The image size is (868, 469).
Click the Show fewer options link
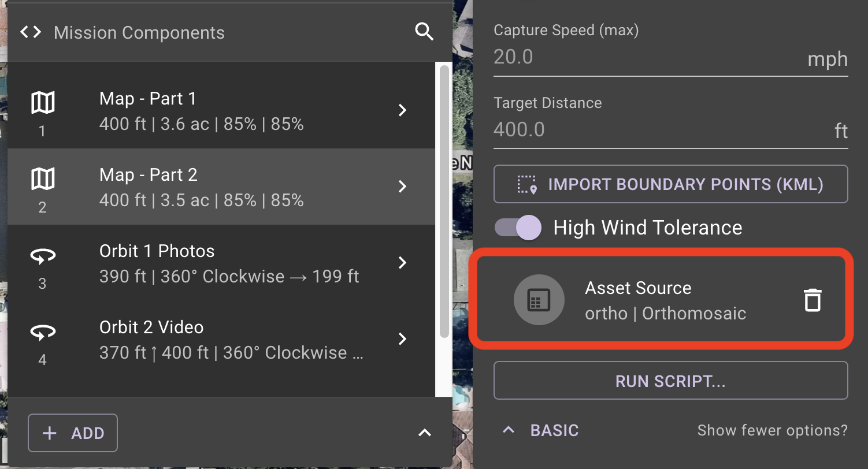(x=772, y=430)
